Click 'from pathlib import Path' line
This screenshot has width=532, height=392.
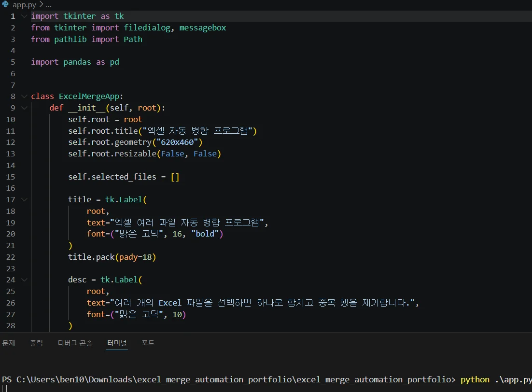[x=86, y=40]
